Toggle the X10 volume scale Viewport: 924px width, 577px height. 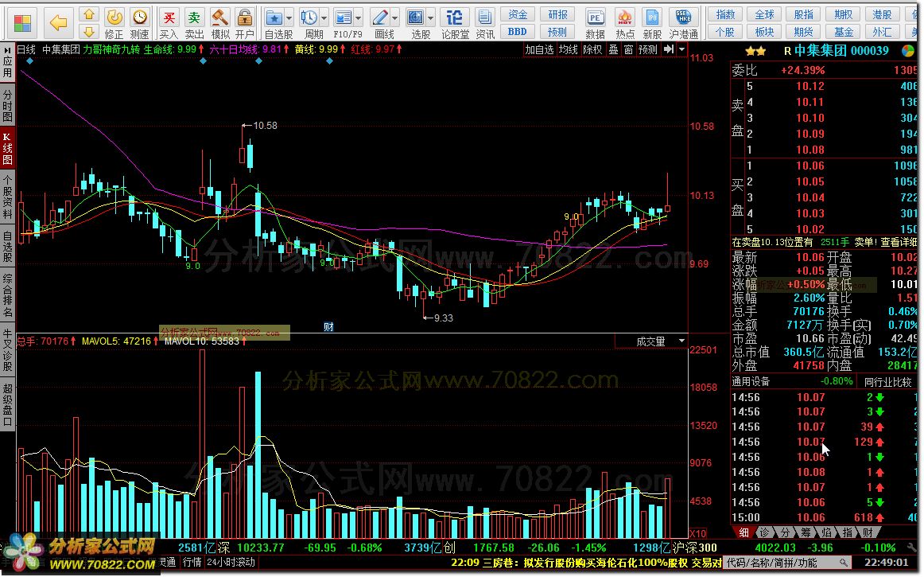click(x=697, y=532)
